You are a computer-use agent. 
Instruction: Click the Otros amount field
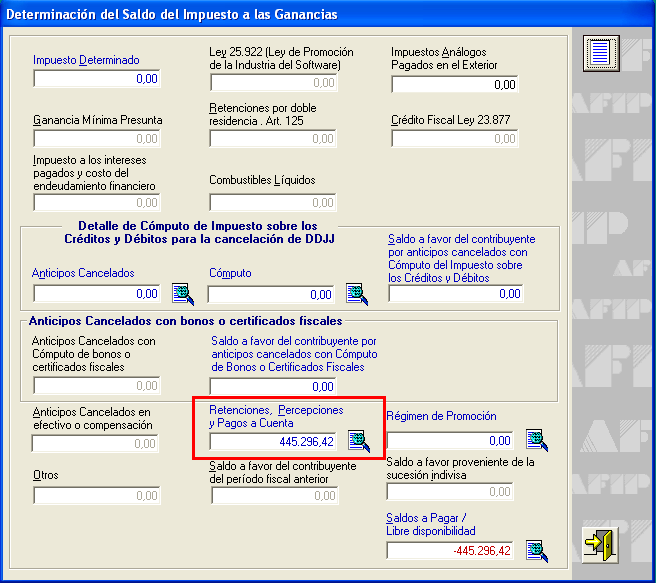click(x=96, y=496)
